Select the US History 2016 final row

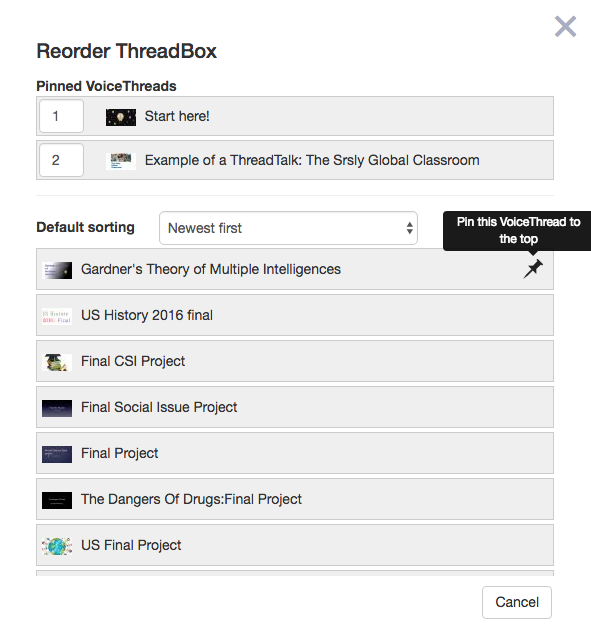[x=295, y=315]
